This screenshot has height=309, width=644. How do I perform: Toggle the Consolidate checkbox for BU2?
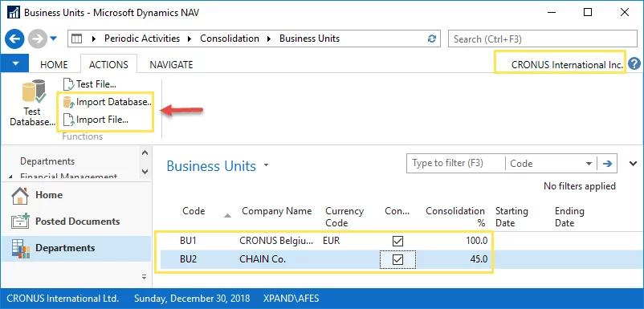[x=397, y=260]
